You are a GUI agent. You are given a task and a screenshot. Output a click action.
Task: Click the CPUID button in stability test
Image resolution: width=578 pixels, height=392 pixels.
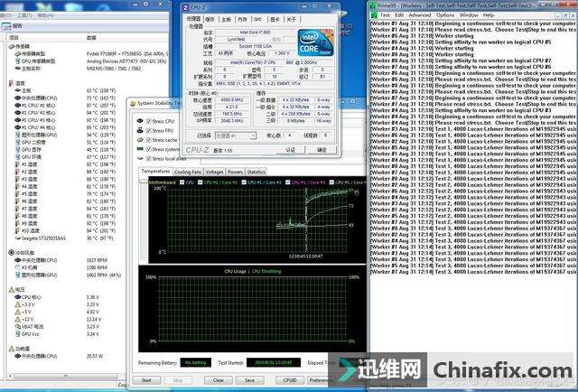pos(290,380)
